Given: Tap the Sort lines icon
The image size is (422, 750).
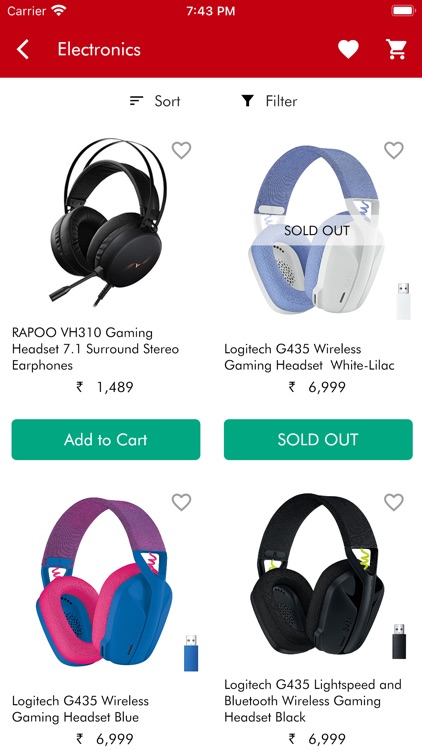Looking at the screenshot, I should (x=136, y=101).
